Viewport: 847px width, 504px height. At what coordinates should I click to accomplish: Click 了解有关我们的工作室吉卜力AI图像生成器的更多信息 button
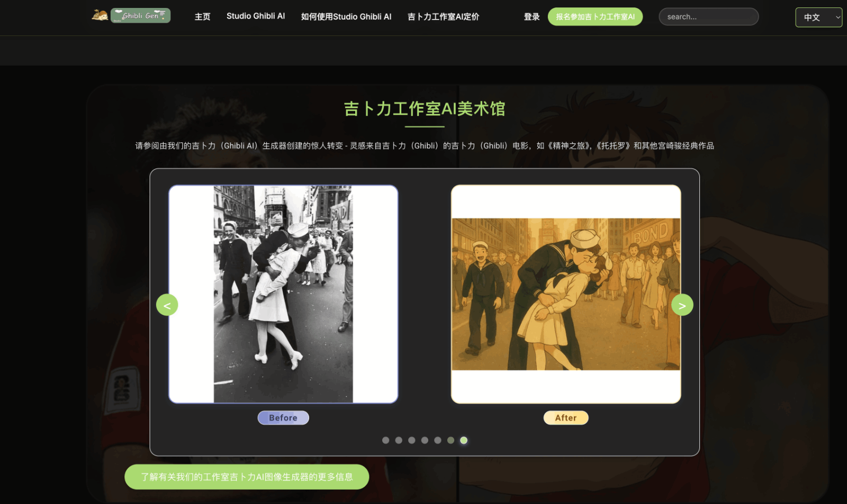(247, 477)
